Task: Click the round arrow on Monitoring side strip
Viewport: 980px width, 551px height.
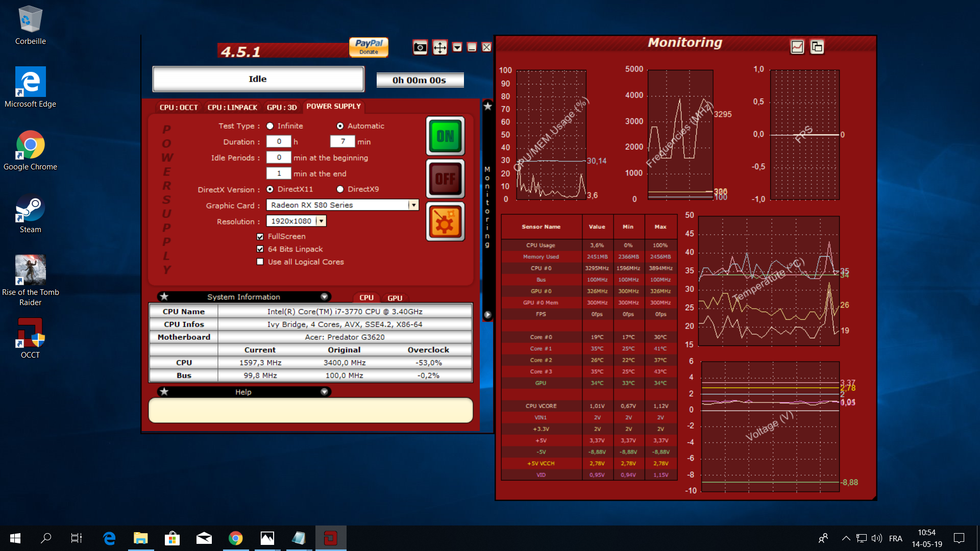Action: tap(488, 315)
